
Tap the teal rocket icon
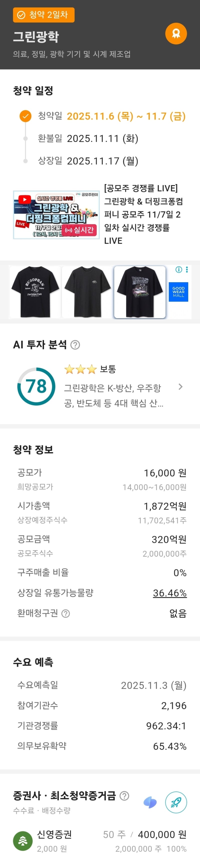pyautogui.click(x=176, y=802)
